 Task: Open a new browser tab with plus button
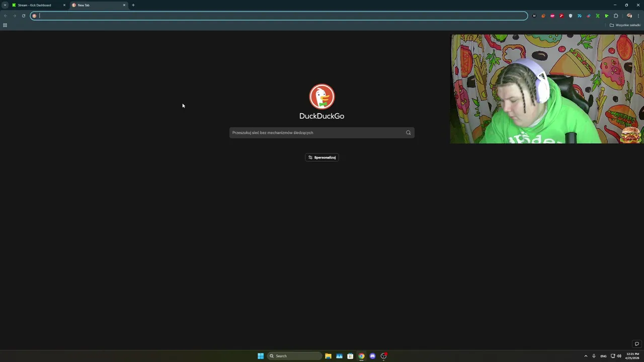[133, 5]
